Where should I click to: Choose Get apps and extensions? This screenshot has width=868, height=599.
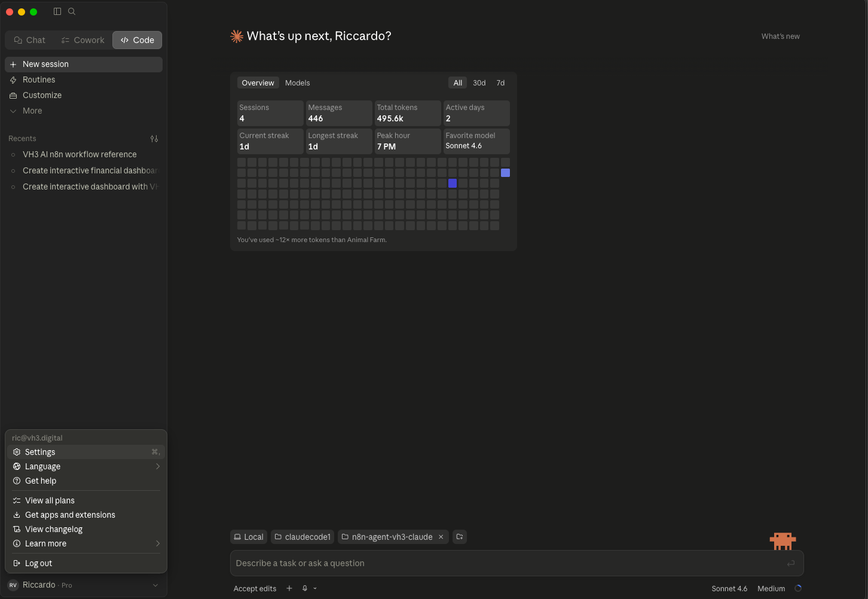pos(86,515)
